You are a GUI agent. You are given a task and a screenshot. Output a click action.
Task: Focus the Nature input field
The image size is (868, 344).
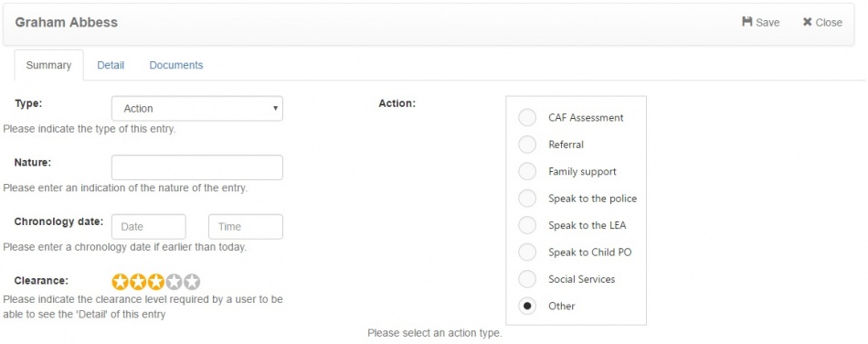[x=197, y=167]
